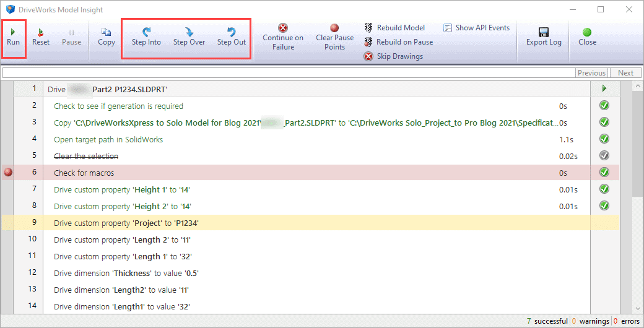Click row number 9 in gutter
644x328 pixels.
pyautogui.click(x=35, y=222)
